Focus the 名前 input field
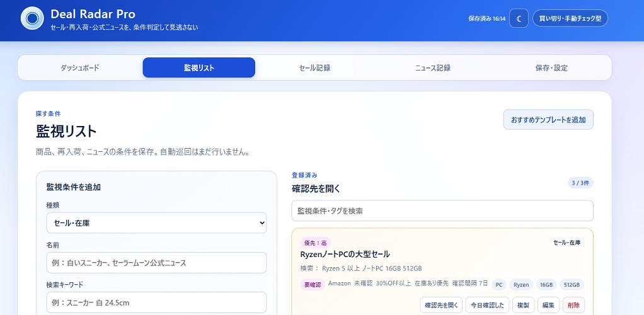This screenshot has width=644, height=315. 156,263
